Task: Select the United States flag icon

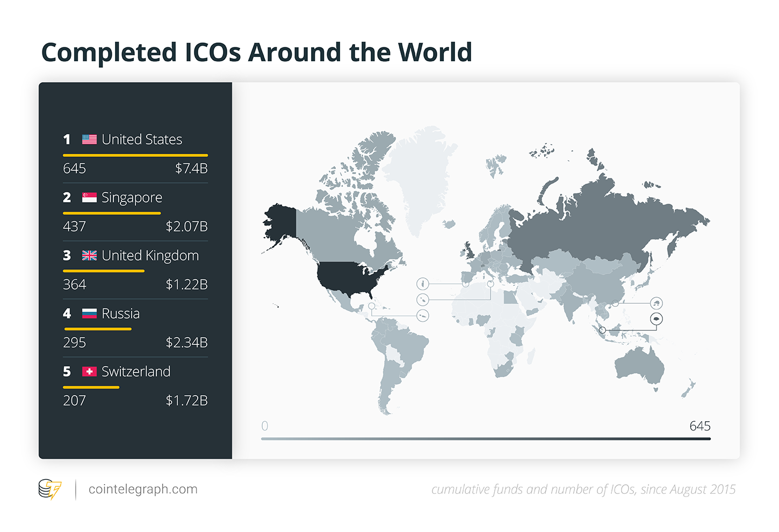Action: [89, 139]
